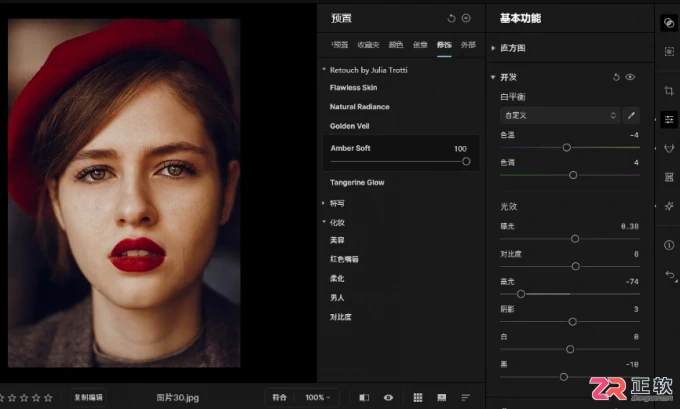Switch to the 颜色 color tab
The height and width of the screenshot is (409, 680).
[x=396, y=45]
